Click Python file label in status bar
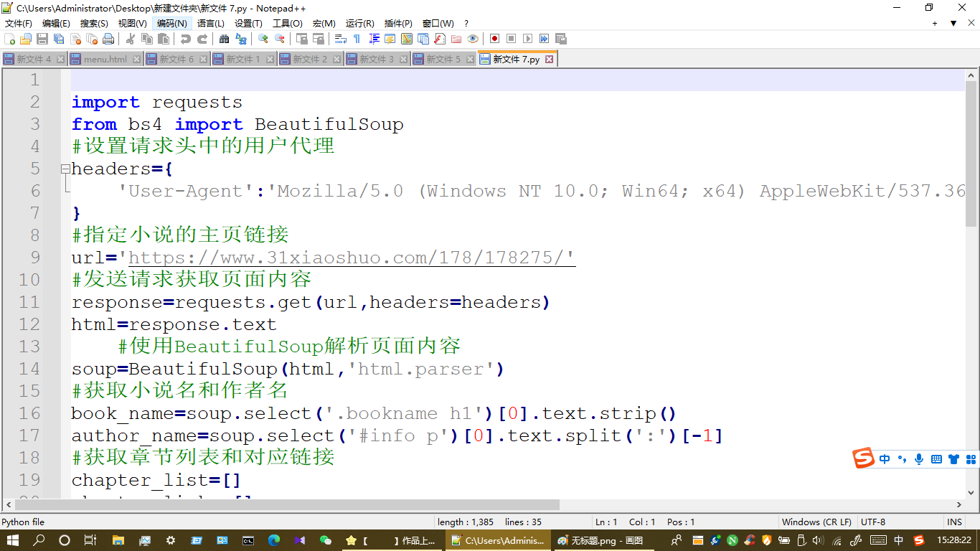 [x=23, y=522]
